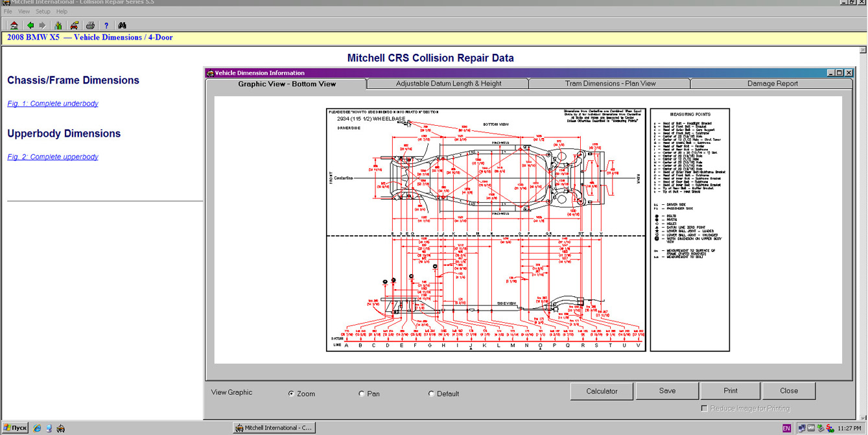The image size is (868, 435).
Task: Tick the Reduce Image for Printing checkbox
Action: 704,408
